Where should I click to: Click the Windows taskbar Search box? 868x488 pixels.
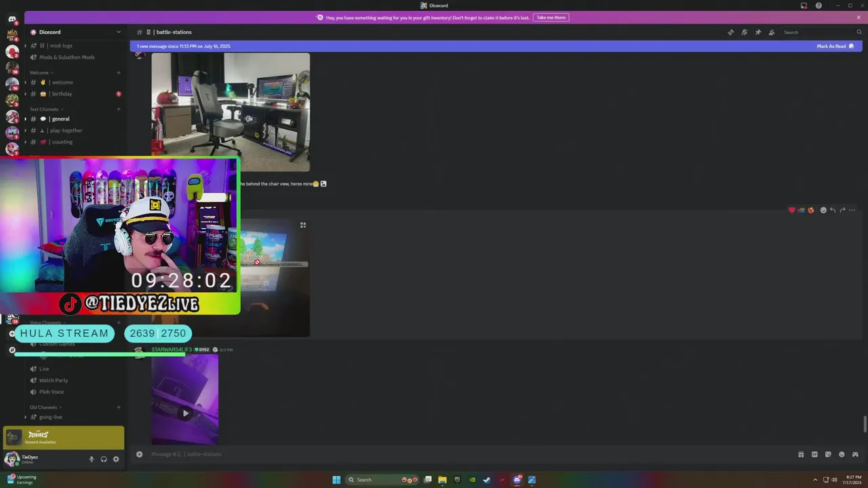(x=382, y=480)
